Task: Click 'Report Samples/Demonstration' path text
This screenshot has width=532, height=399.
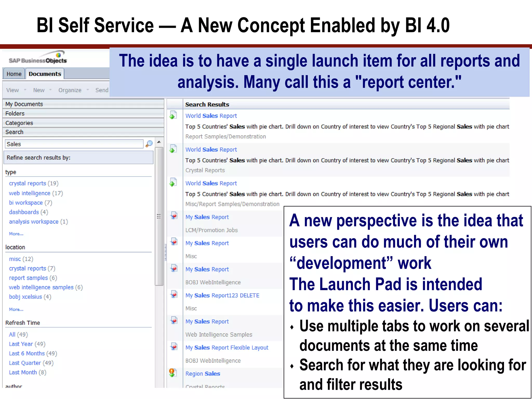Action: click(225, 137)
